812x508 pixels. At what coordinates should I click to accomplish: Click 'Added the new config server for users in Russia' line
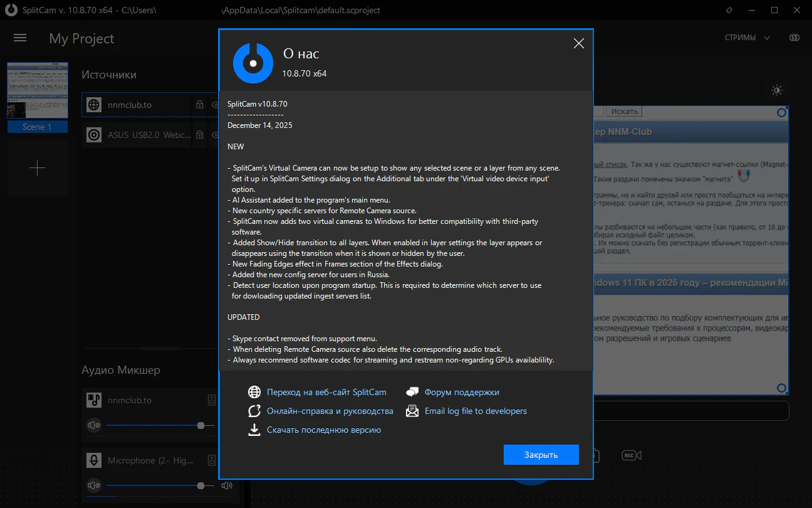coord(309,275)
